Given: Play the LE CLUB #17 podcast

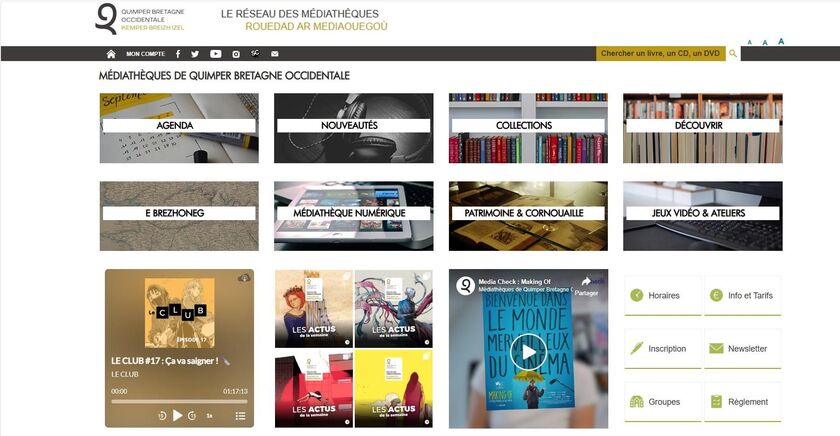Looking at the screenshot, I should click(x=178, y=415).
